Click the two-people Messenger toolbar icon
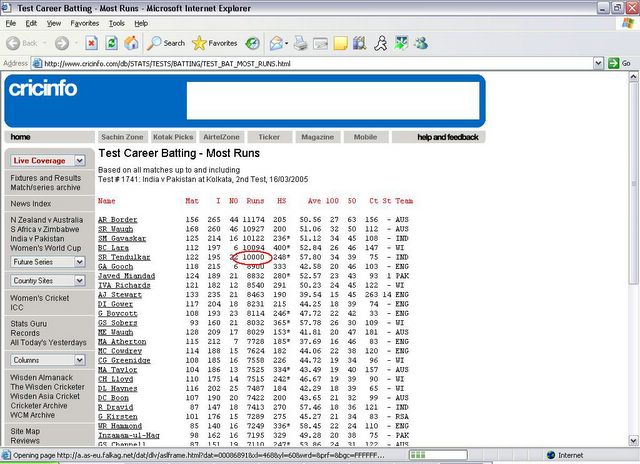This screenshot has width=640, height=464. coord(421,43)
